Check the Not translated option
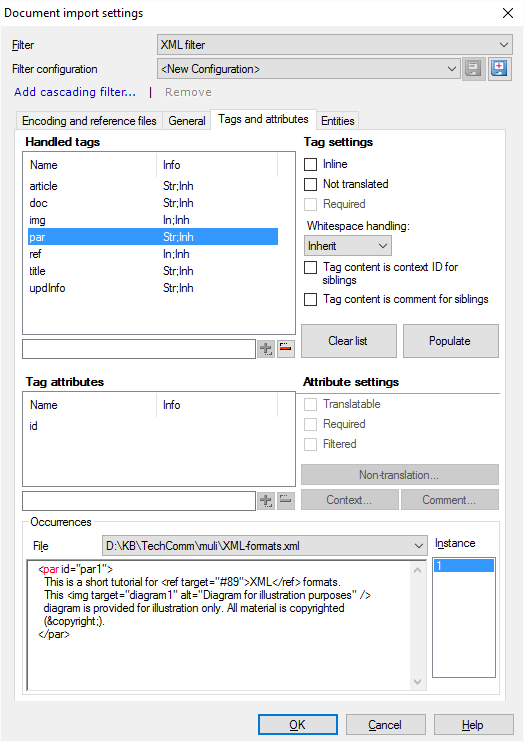Screen dimensions: 524x742 [311, 184]
